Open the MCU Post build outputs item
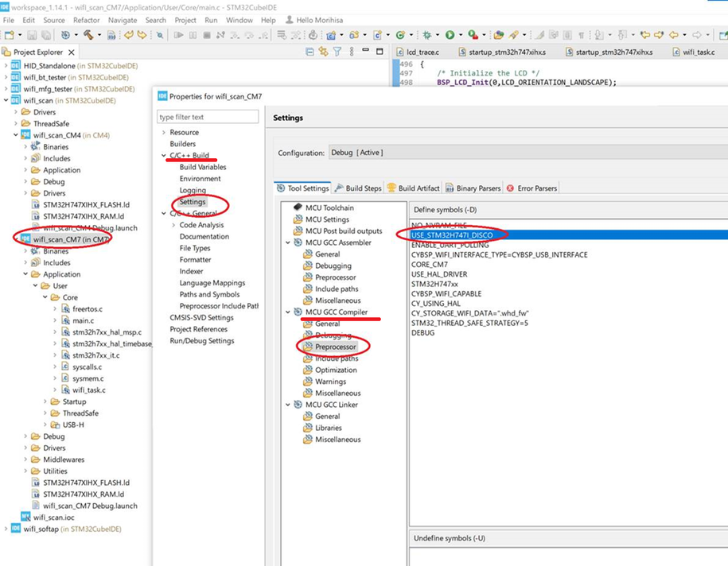This screenshot has height=566, width=728. (344, 231)
